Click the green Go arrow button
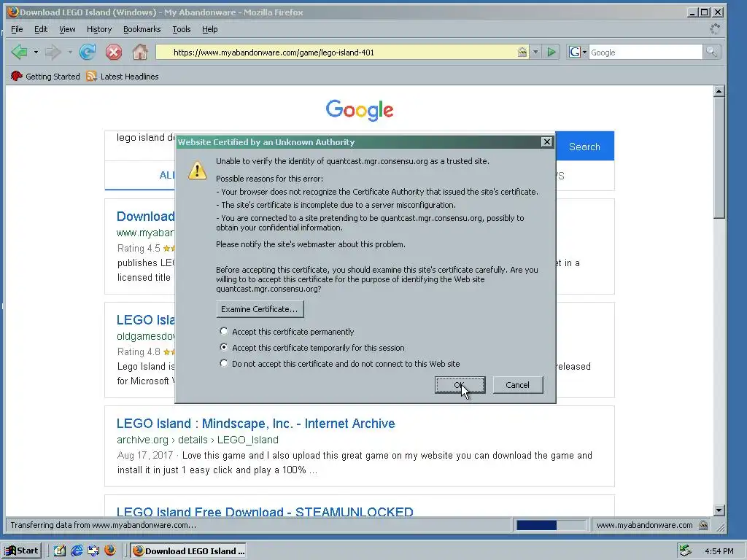Viewport: 747px width, 560px height. tap(551, 52)
